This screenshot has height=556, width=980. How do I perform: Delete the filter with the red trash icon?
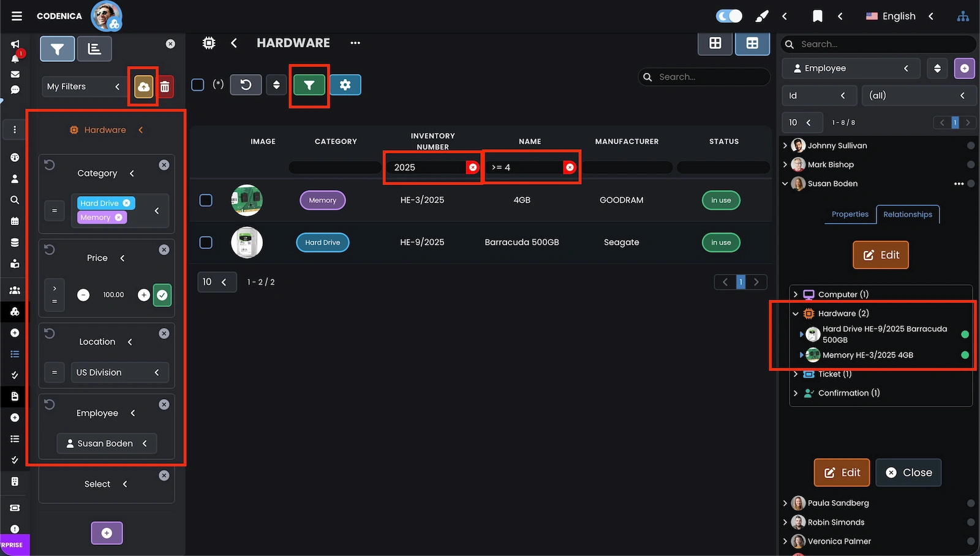coord(165,86)
